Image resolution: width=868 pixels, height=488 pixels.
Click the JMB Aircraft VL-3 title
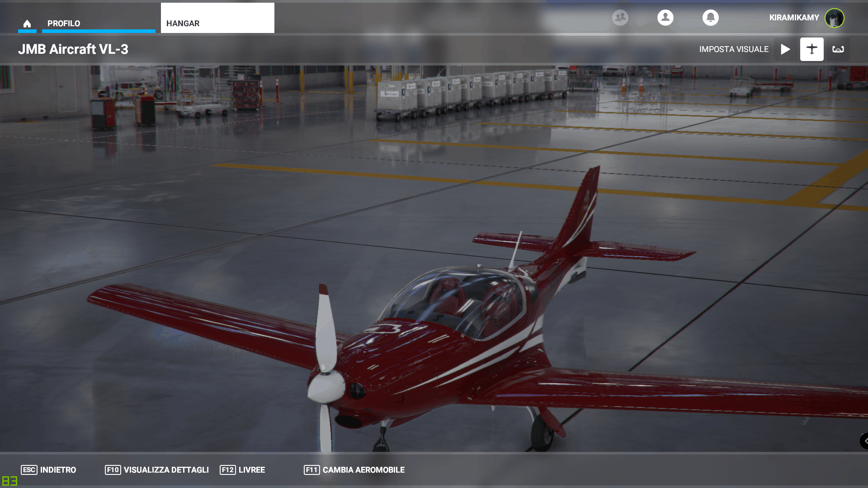[73, 49]
